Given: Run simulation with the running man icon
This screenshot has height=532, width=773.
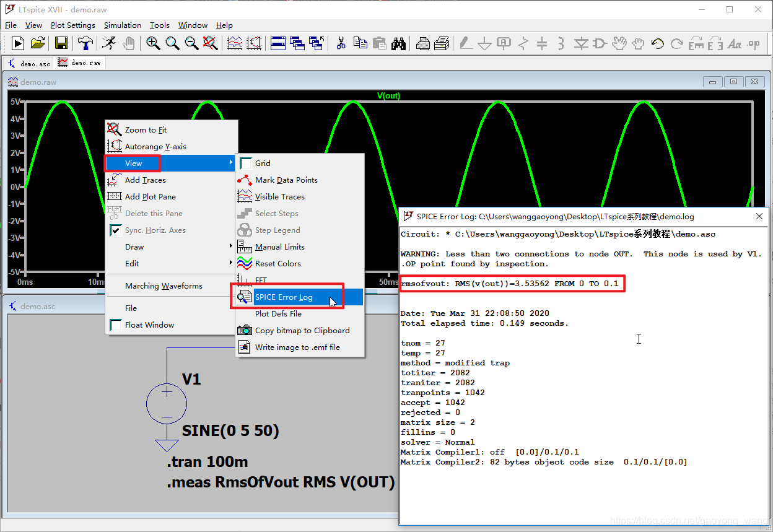Looking at the screenshot, I should point(108,43).
